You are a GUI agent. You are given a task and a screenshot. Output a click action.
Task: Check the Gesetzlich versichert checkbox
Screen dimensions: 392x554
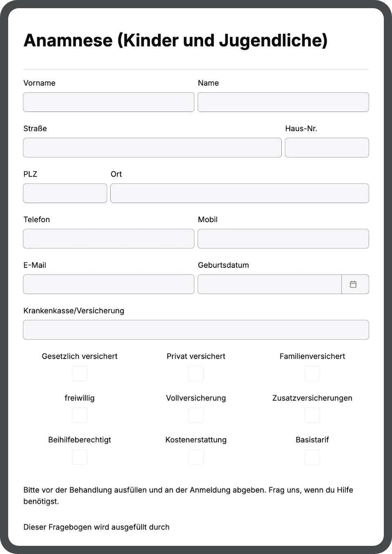click(80, 373)
